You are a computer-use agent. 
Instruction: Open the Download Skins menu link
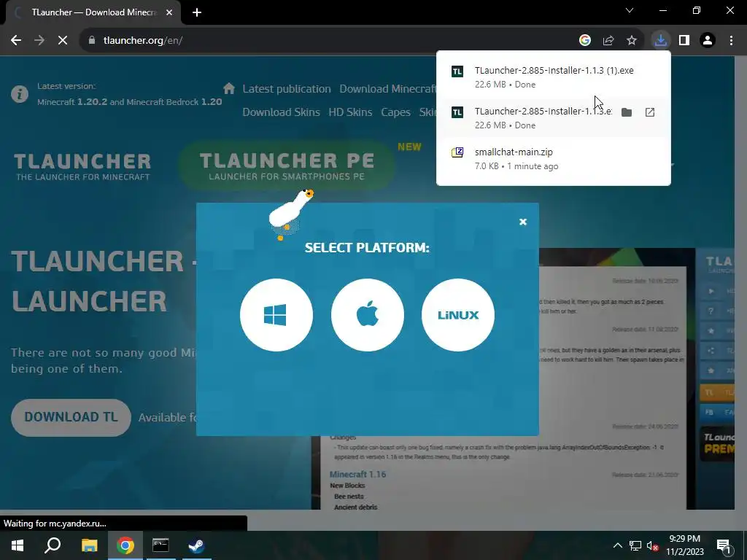[281, 112]
